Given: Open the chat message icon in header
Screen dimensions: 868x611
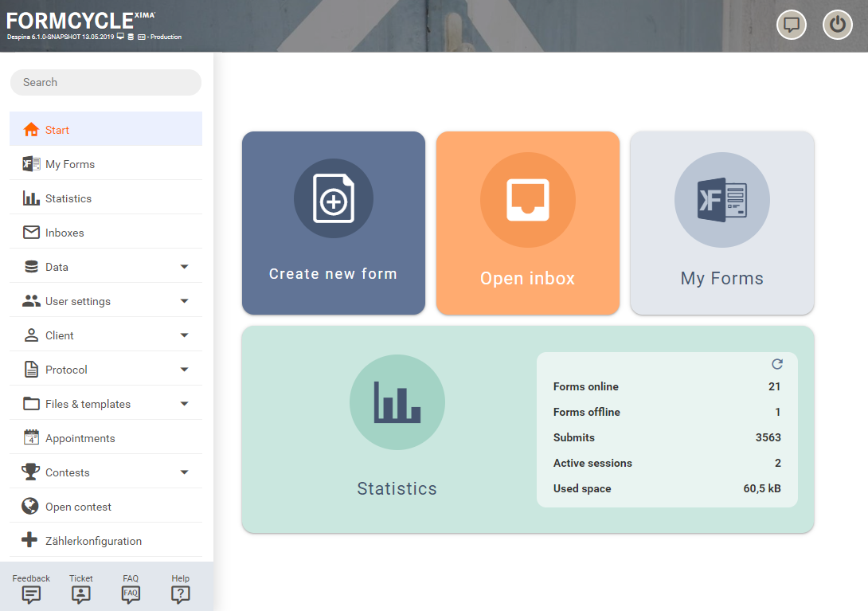Looking at the screenshot, I should click(792, 25).
